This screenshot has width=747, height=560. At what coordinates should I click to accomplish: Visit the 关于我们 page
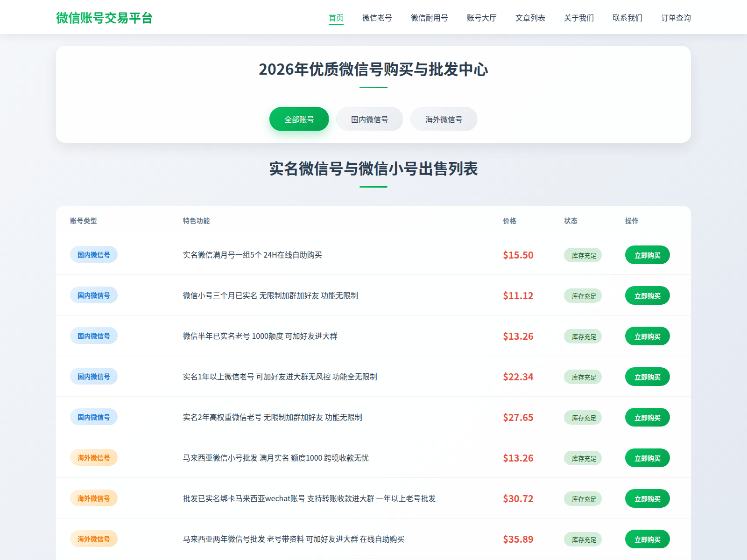tap(578, 18)
